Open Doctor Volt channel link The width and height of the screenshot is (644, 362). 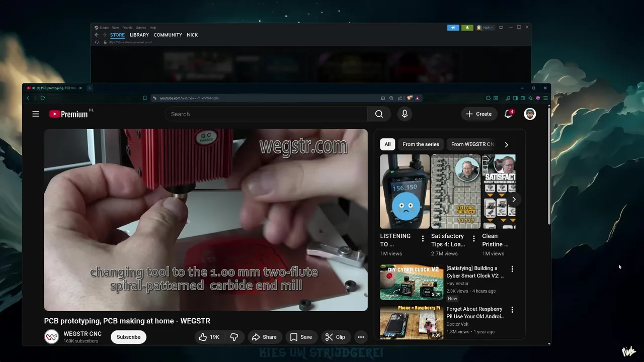tap(458, 324)
